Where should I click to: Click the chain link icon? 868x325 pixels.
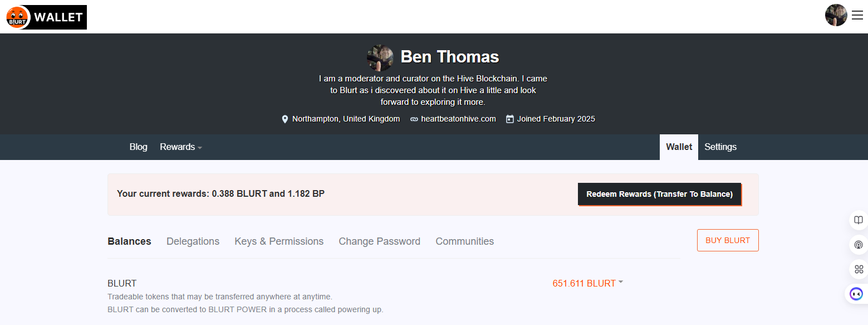click(x=414, y=119)
